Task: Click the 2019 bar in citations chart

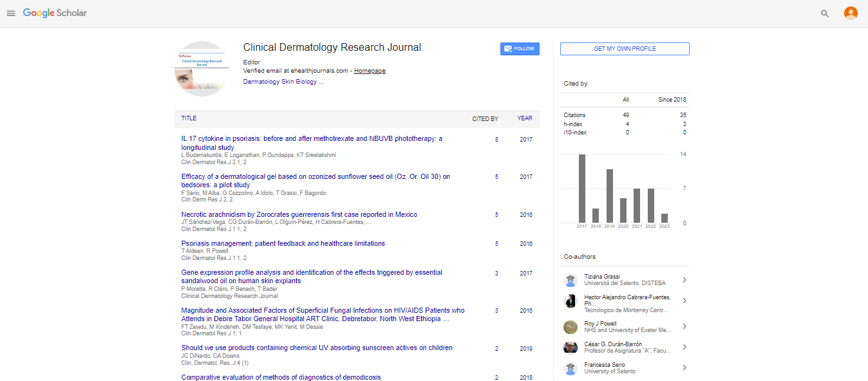Action: (x=609, y=196)
